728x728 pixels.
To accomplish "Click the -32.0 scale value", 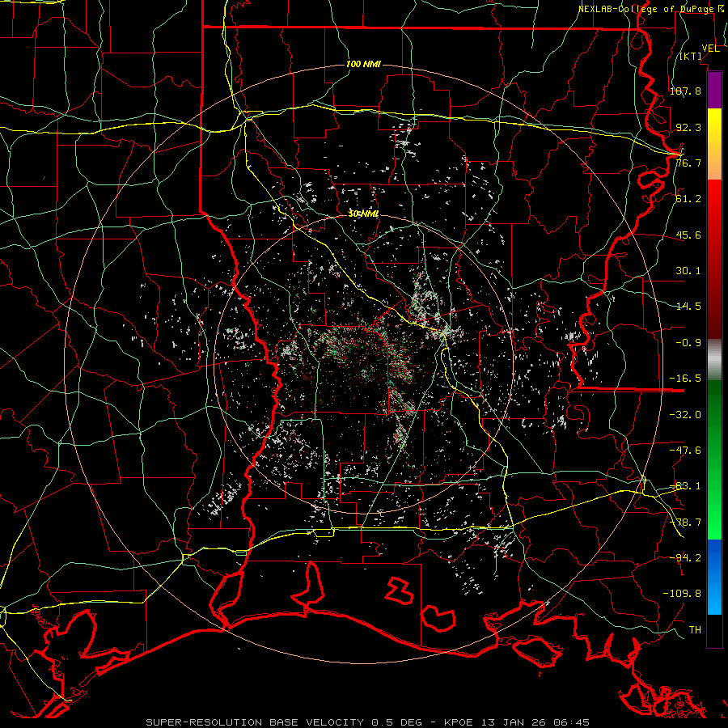I will click(x=685, y=415).
